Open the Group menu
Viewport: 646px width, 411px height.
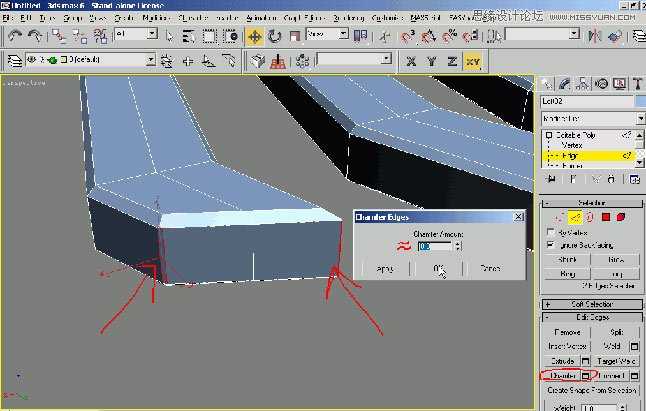click(73, 18)
